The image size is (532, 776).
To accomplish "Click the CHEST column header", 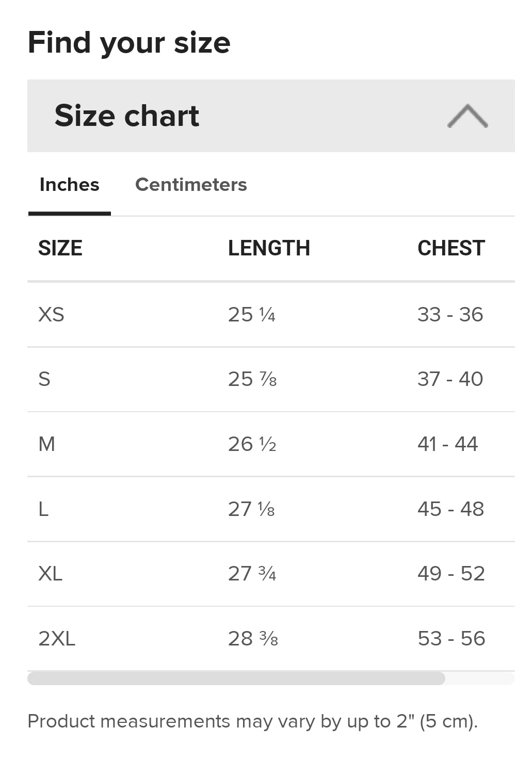I will click(451, 248).
